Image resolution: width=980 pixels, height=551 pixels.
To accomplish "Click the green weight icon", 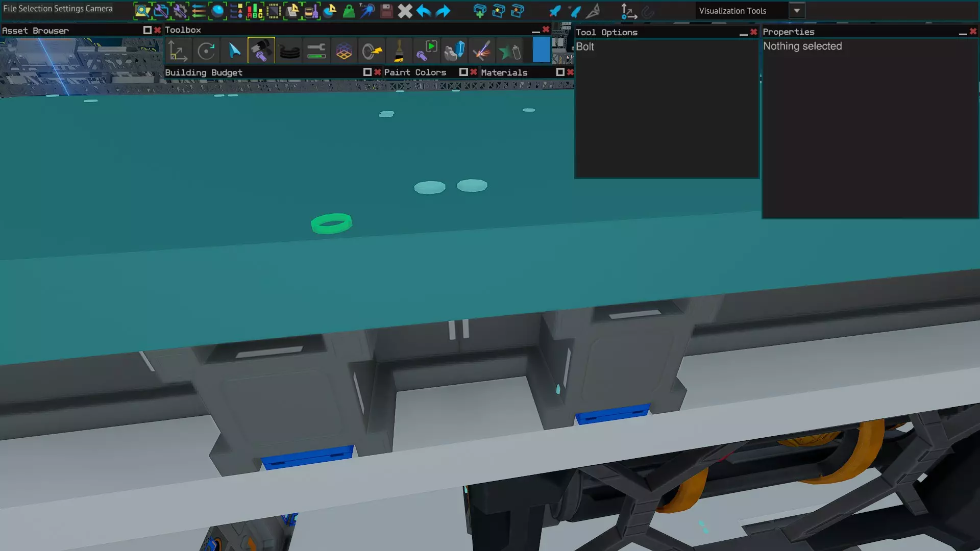I will point(349,11).
